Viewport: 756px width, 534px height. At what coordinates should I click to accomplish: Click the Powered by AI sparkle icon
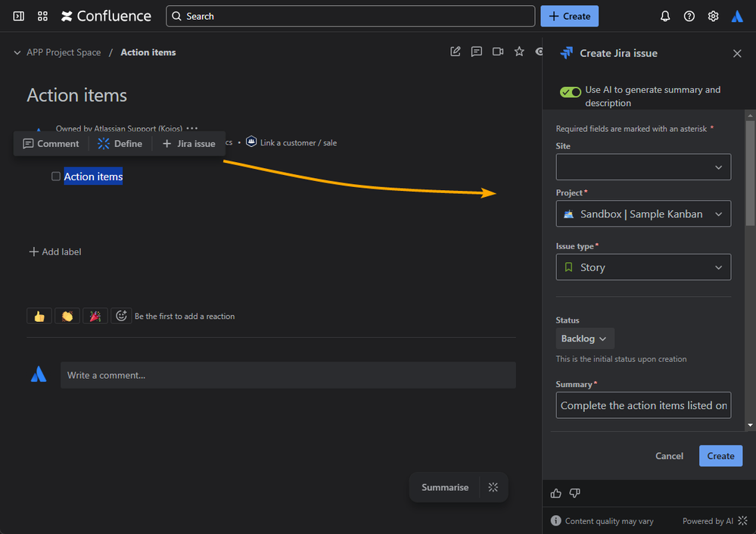click(742, 521)
